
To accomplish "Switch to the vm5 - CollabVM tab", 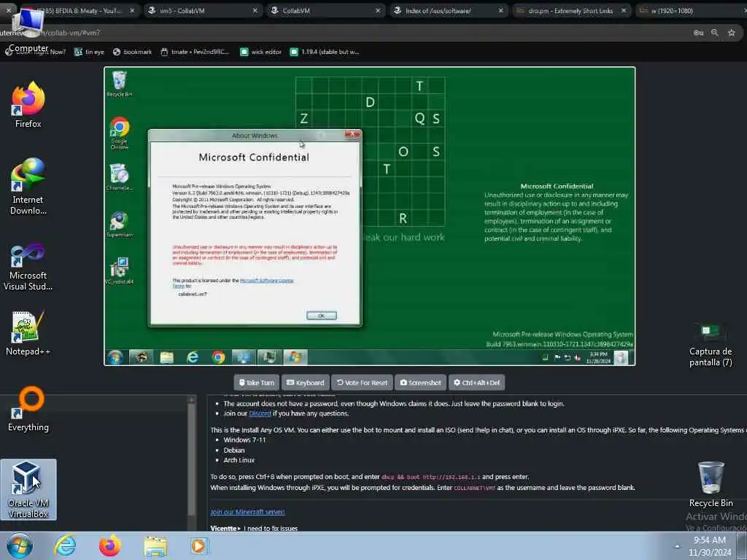I will [204, 10].
